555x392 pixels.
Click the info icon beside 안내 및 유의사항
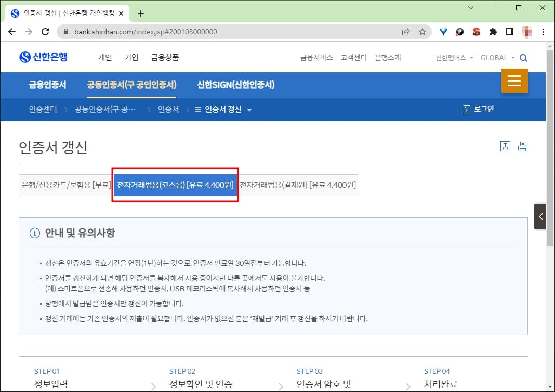click(x=34, y=233)
